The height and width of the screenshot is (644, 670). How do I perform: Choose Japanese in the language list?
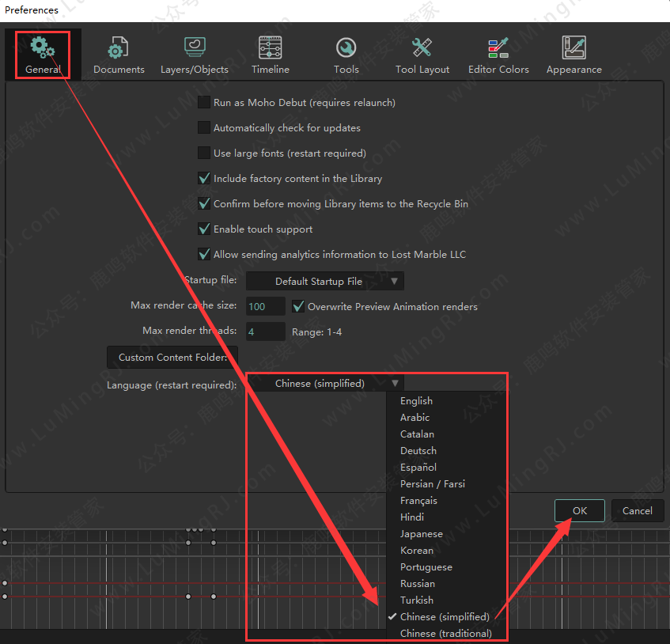(x=421, y=534)
